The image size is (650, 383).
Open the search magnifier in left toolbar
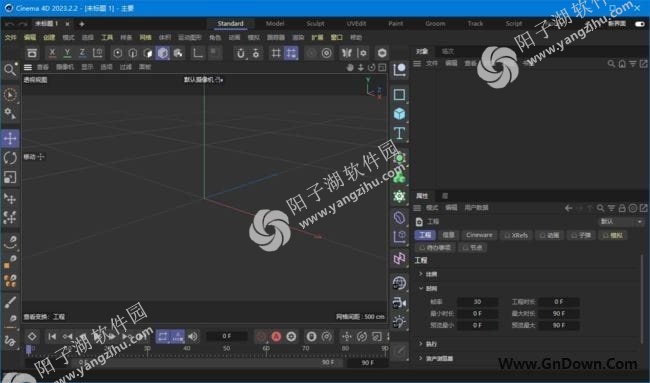click(10, 70)
